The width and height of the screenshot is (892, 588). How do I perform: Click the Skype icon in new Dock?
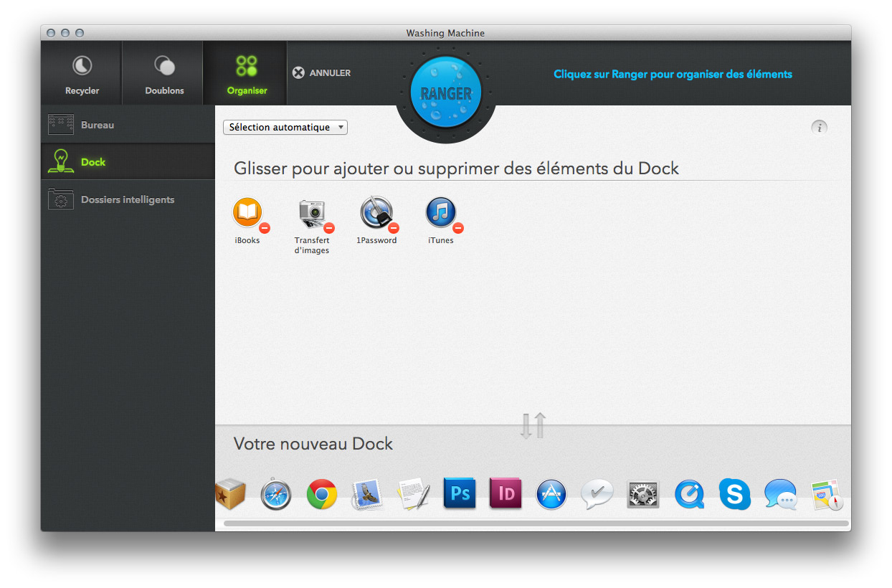tap(735, 494)
